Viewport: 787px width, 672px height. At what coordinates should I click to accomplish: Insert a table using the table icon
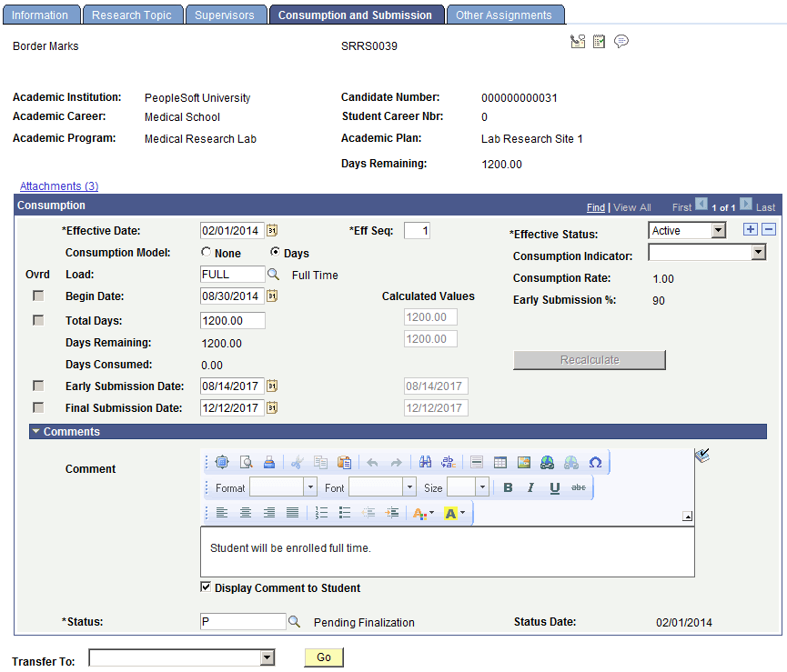tap(499, 462)
